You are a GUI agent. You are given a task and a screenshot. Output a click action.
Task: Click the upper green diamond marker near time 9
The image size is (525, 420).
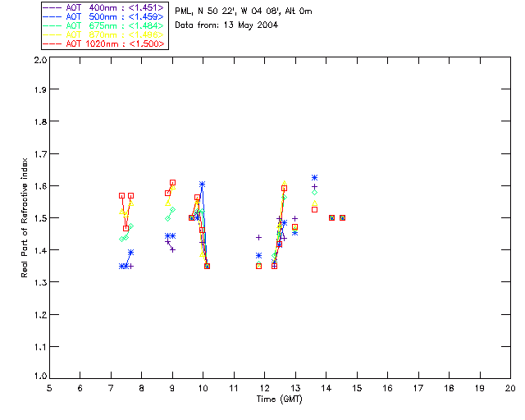[x=172, y=210]
